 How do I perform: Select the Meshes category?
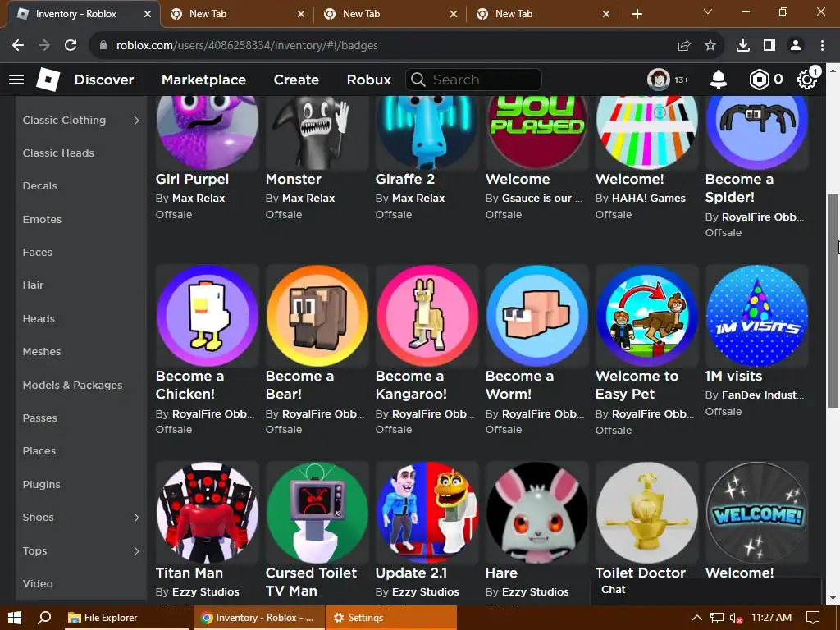click(41, 351)
